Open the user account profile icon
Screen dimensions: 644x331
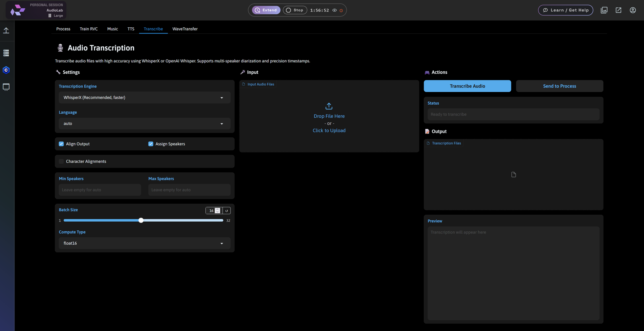[x=633, y=10]
